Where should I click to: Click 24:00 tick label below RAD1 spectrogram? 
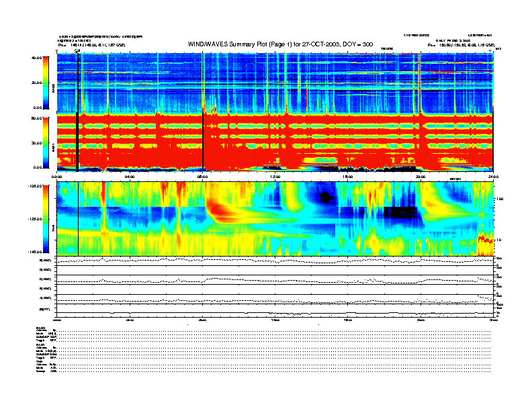click(x=492, y=177)
